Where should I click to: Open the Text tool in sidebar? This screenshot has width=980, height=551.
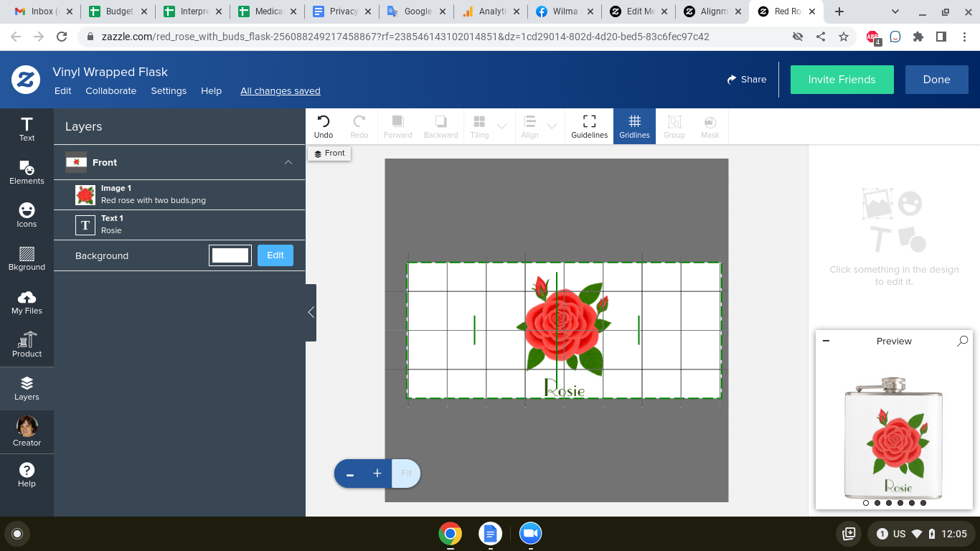[27, 130]
